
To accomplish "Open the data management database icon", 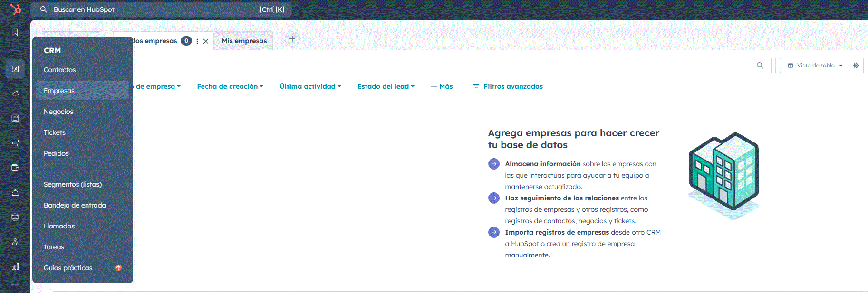I will tap(15, 217).
